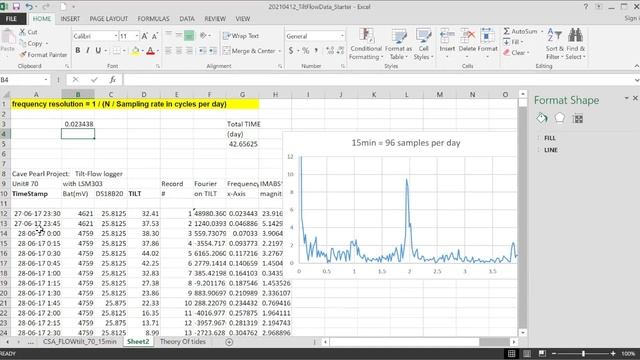640x360 pixels.
Task: Open Format as Table gallery
Action: [398, 44]
